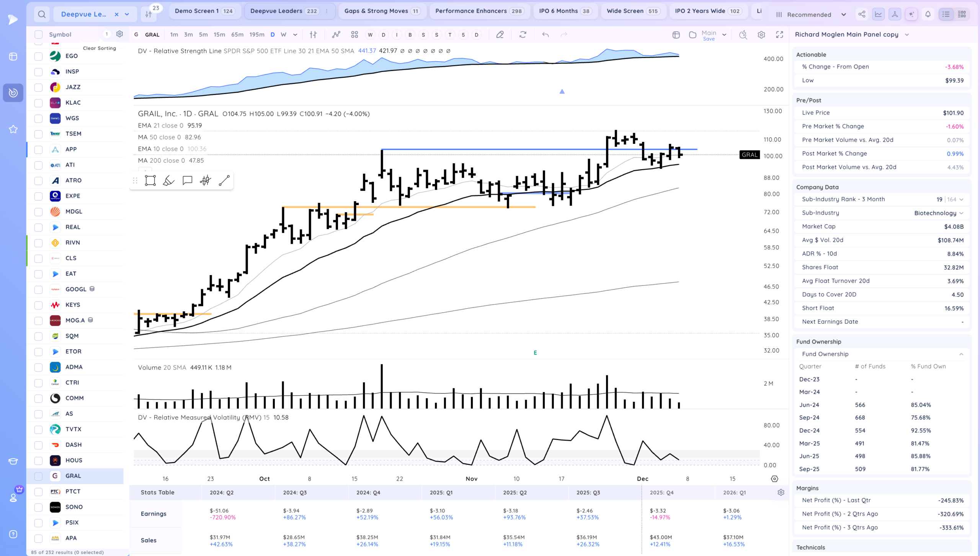The image size is (980, 556).
Task: Click the search magnifier icon
Action: [42, 15]
